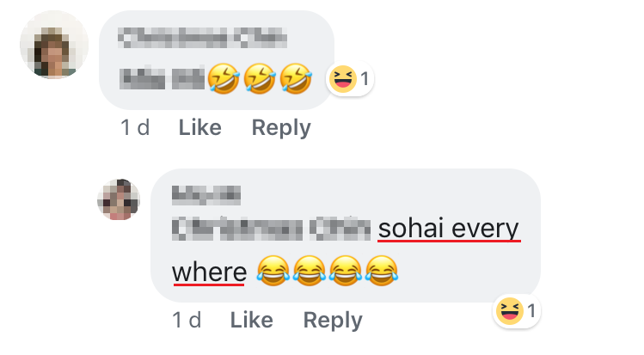Click the reply author's profile picture
This screenshot has width=644, height=355.
click(x=119, y=200)
